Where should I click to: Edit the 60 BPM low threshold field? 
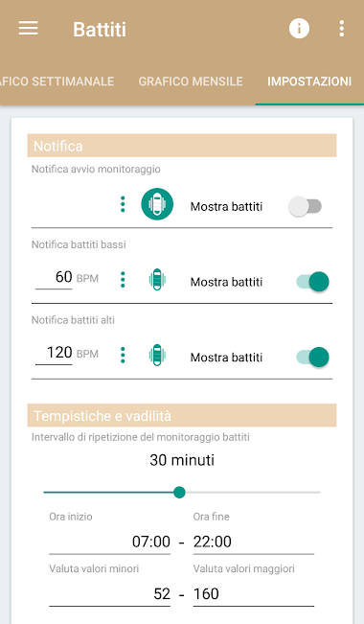tap(54, 277)
